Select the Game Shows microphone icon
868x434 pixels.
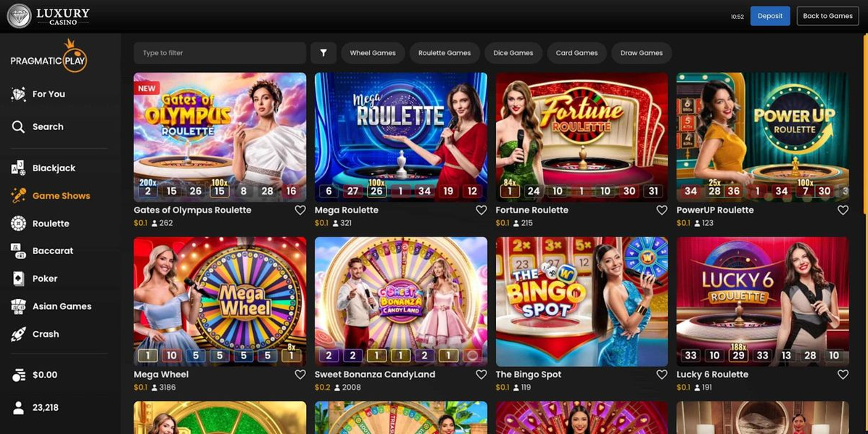coord(18,196)
